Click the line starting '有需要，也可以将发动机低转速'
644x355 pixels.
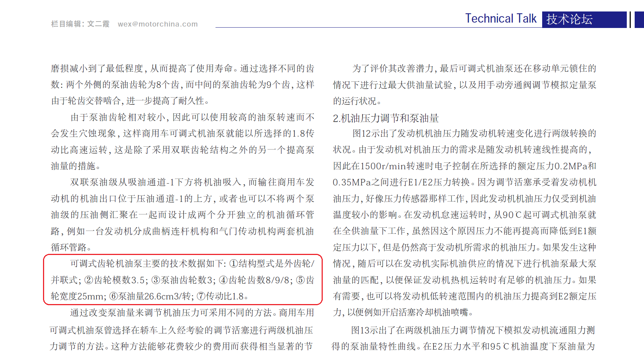465,296
